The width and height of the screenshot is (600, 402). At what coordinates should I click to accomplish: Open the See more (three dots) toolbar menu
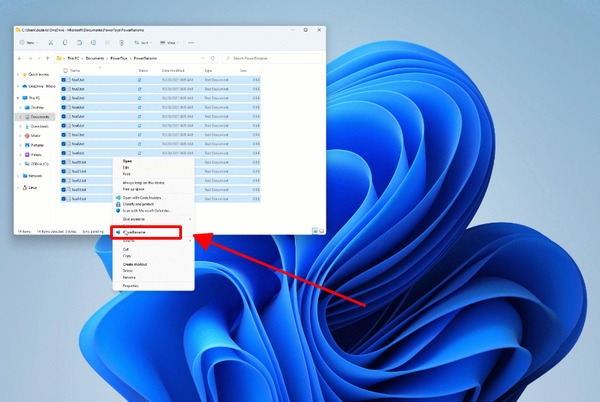[191, 43]
